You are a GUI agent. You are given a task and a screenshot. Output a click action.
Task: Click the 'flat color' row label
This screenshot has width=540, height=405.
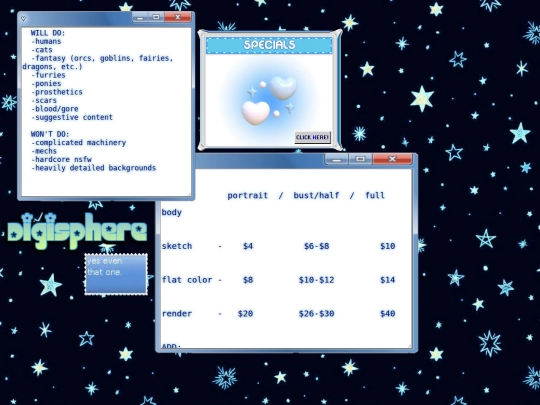(187, 280)
